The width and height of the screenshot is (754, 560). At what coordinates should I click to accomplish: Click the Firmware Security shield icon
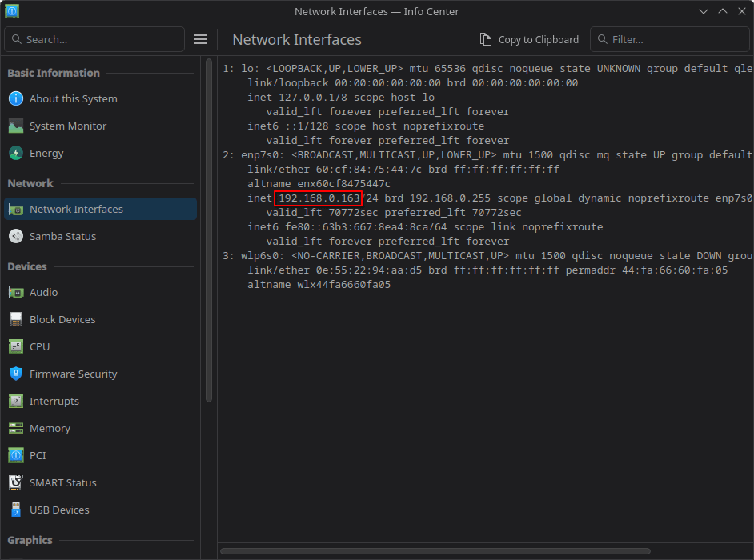[16, 374]
